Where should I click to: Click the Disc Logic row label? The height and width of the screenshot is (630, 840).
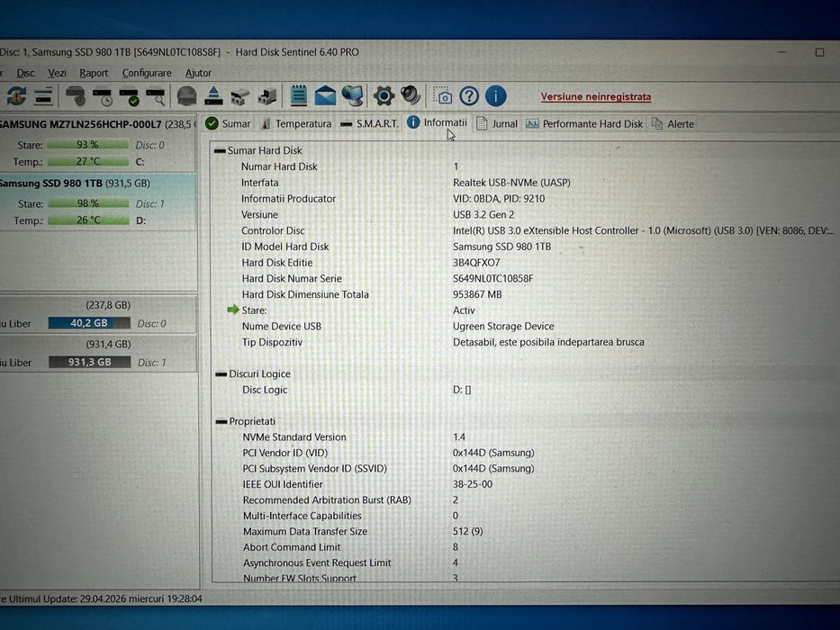(265, 390)
